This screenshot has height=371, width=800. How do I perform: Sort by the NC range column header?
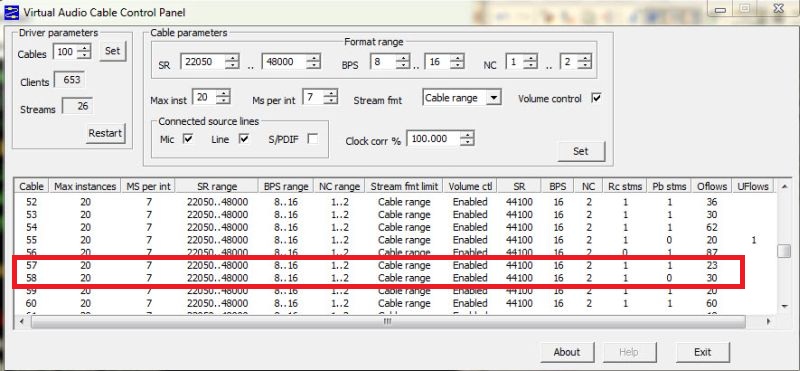339,186
